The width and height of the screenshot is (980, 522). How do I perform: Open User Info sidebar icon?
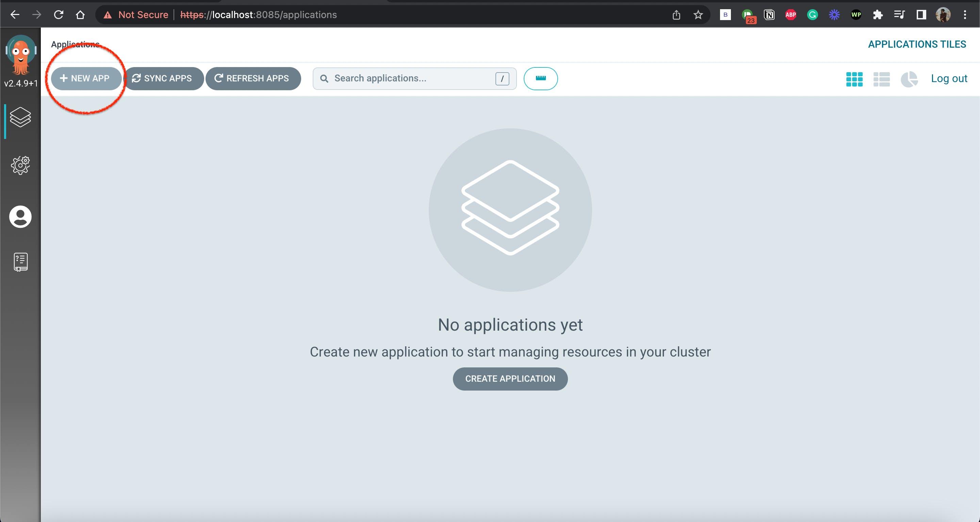point(20,217)
